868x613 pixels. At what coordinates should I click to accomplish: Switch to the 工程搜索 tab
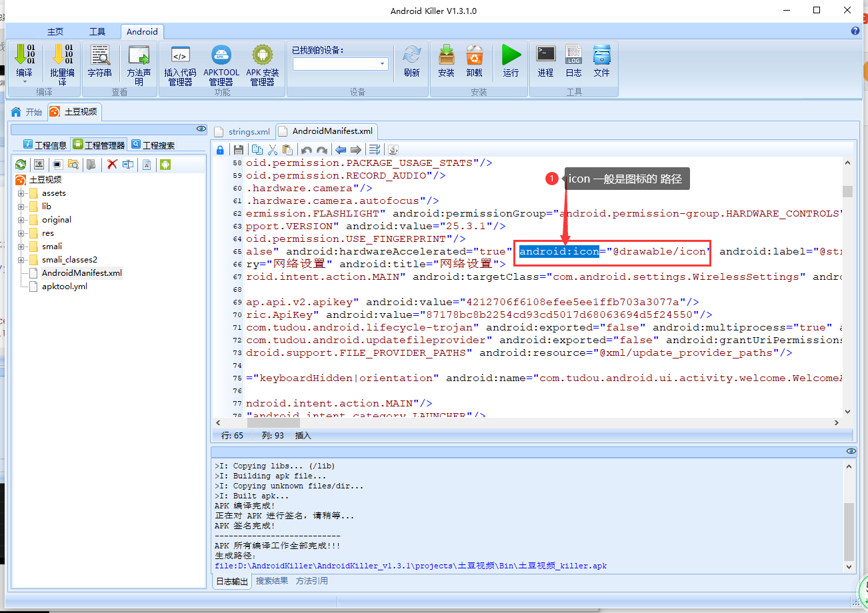(153, 145)
